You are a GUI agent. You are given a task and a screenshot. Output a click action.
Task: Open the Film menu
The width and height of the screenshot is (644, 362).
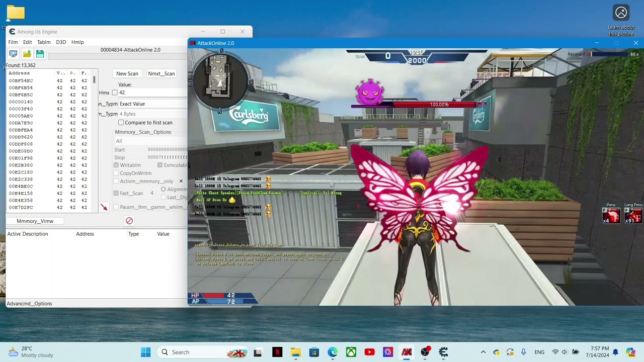13,42
